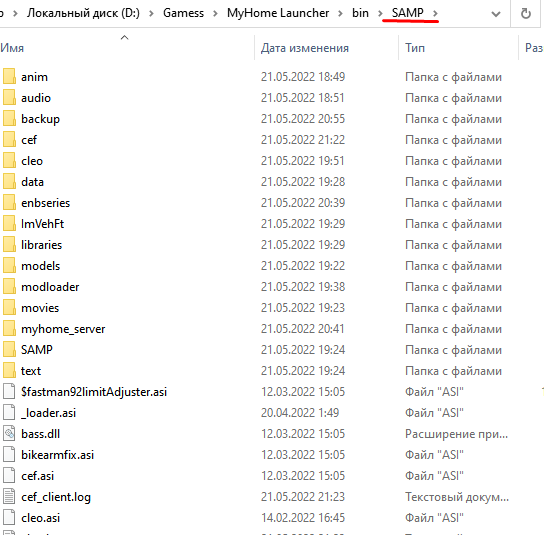Select the cef_client.log text document icon
Screen dimensions: 544x545
point(9,497)
